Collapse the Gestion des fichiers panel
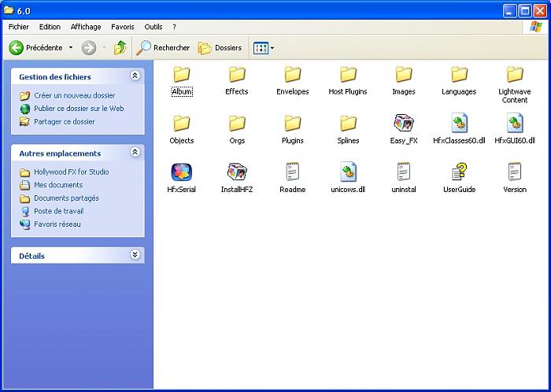 [x=135, y=75]
